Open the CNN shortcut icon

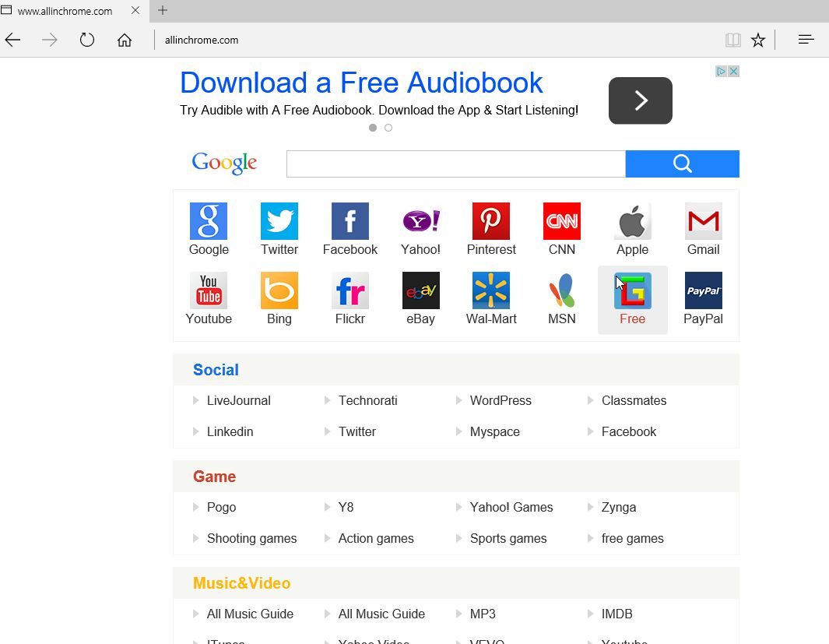pos(561,220)
